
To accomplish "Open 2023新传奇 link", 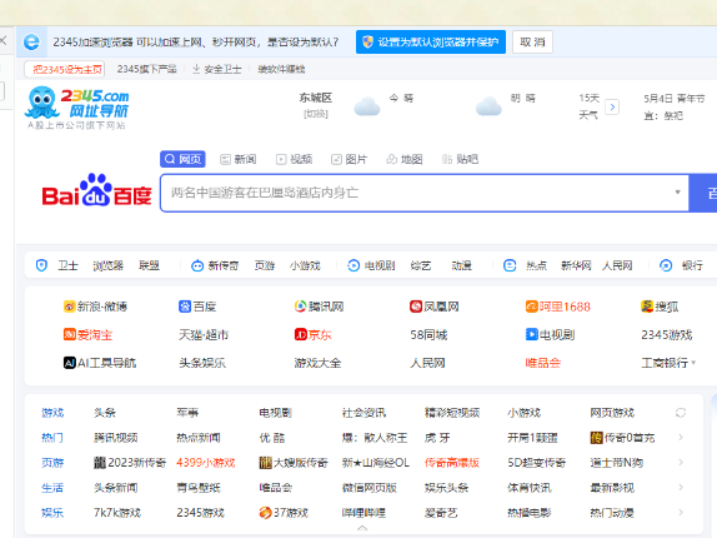I will tap(130, 463).
